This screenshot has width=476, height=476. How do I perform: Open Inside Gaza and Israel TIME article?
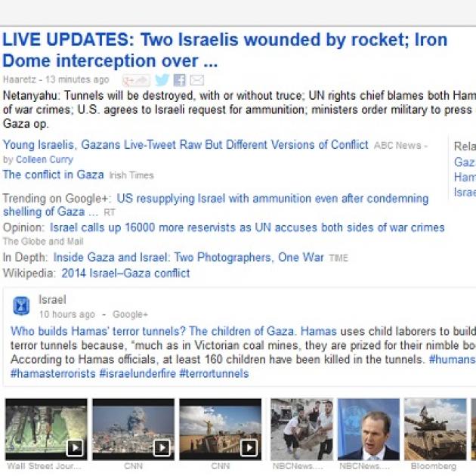[189, 258]
